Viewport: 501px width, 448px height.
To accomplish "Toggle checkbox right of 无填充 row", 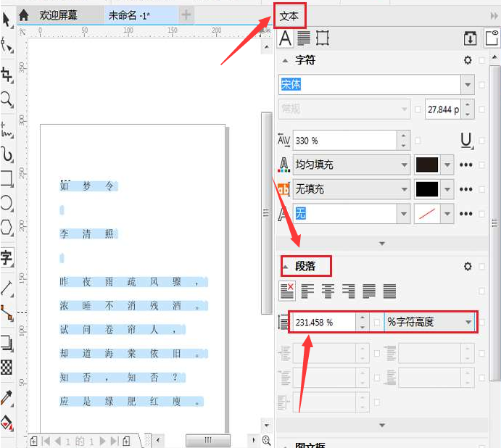I will tap(482, 189).
